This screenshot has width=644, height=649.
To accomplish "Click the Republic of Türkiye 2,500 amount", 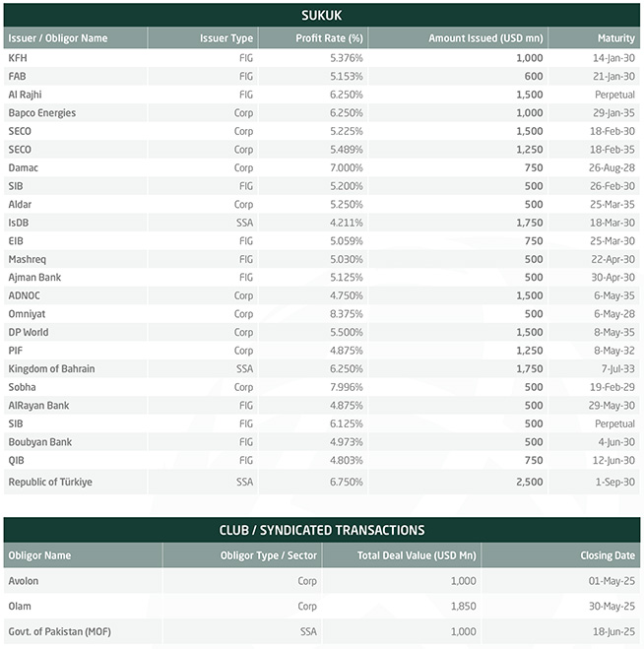I will (530, 482).
